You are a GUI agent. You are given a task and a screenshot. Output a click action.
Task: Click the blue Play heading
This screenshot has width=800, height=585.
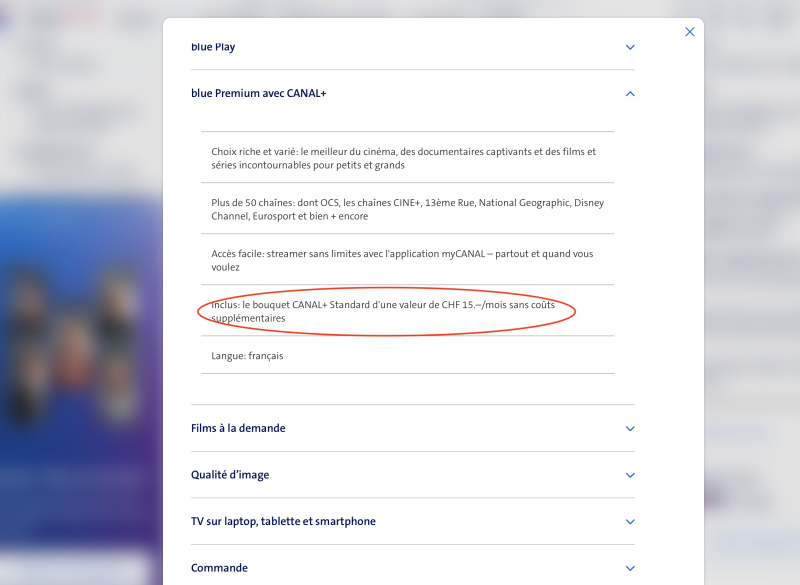[x=213, y=47]
